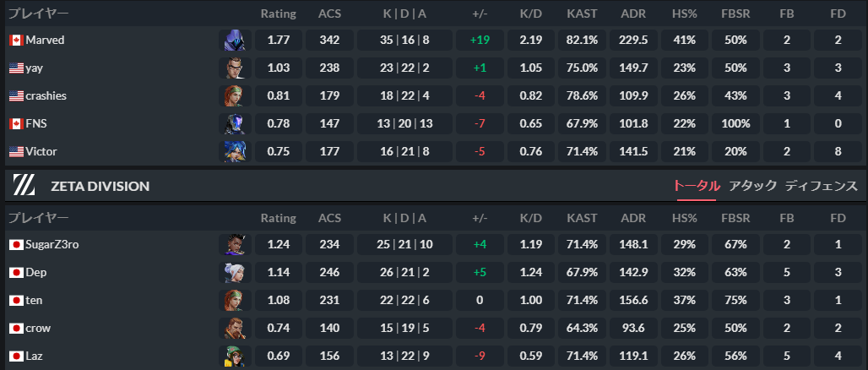Click the ZETA DIVISION team logo

pos(24,186)
